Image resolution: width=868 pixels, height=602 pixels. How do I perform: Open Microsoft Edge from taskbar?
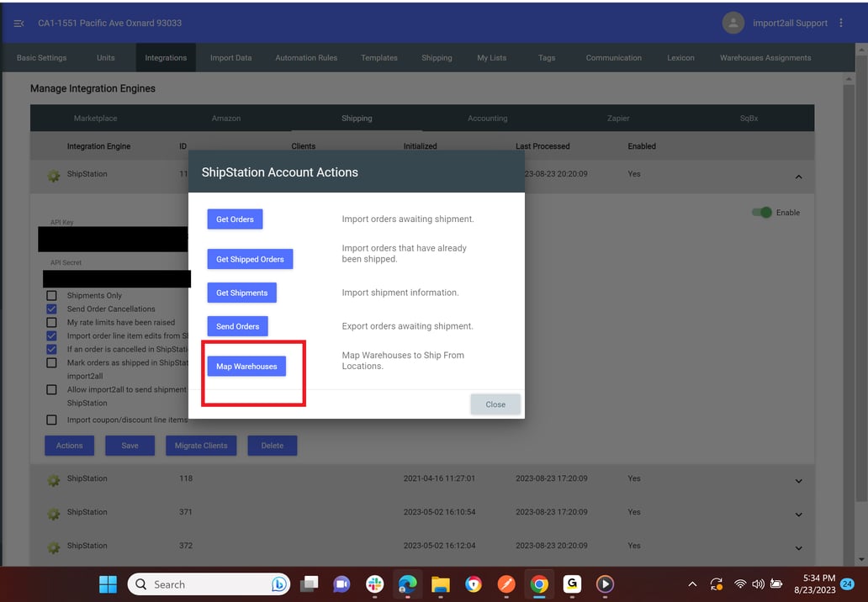pos(408,584)
